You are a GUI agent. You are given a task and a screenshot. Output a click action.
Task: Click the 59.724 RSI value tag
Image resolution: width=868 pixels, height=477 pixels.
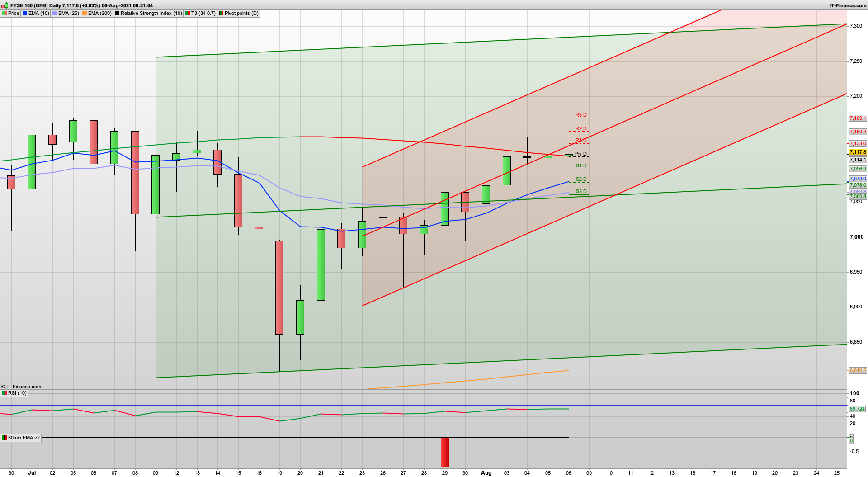(858, 408)
